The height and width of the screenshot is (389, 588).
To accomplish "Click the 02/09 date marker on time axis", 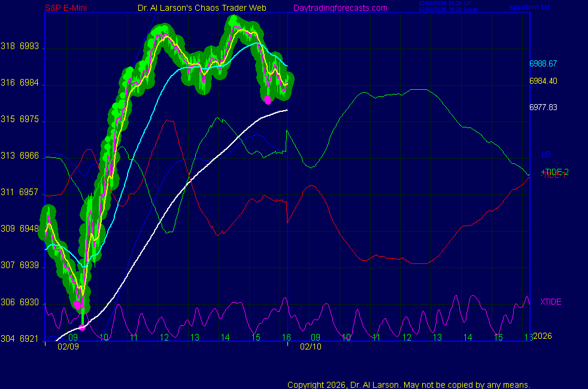I will (x=68, y=346).
